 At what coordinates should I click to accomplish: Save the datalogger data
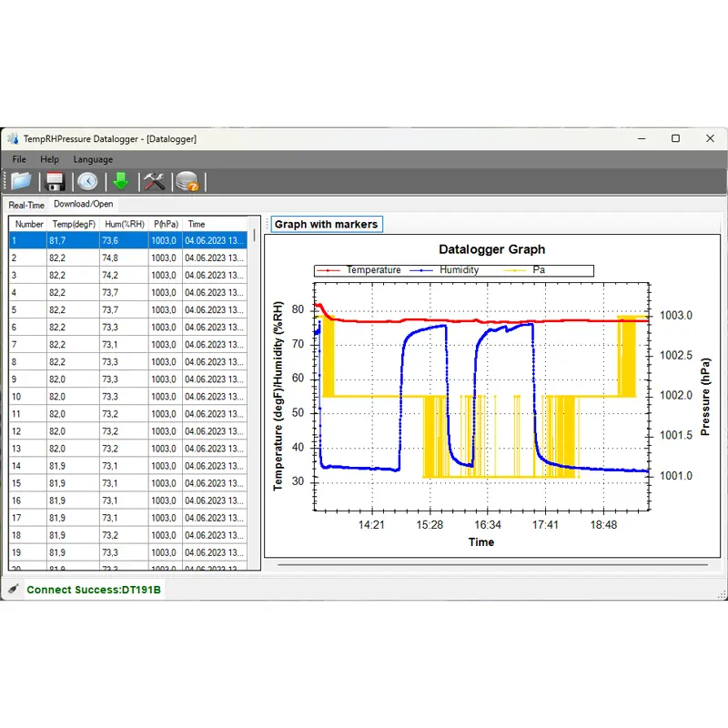pos(55,180)
